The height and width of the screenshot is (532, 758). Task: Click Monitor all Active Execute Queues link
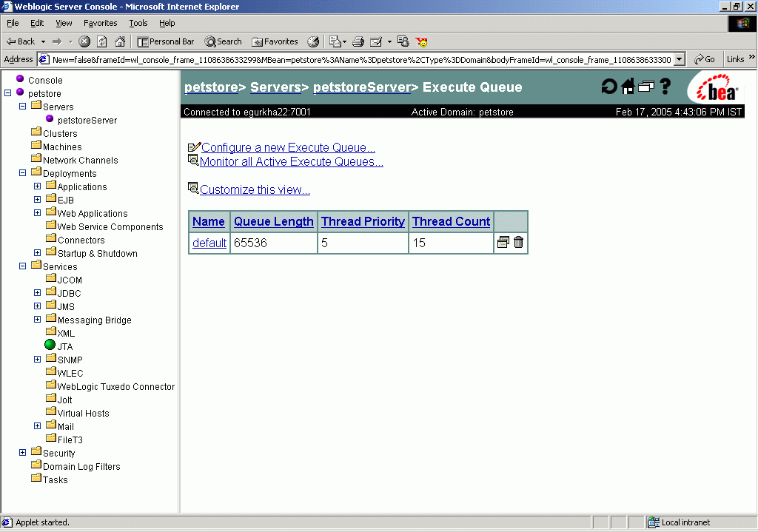click(x=292, y=161)
